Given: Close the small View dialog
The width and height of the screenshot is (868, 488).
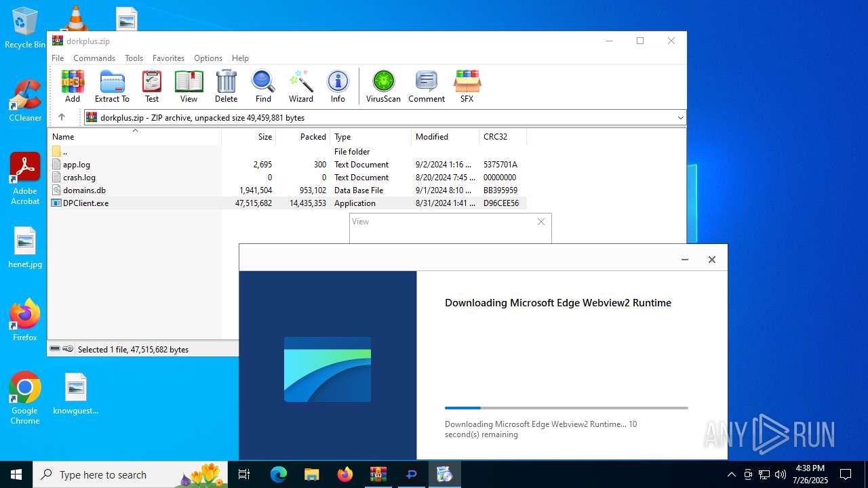Looking at the screenshot, I should tap(541, 222).
